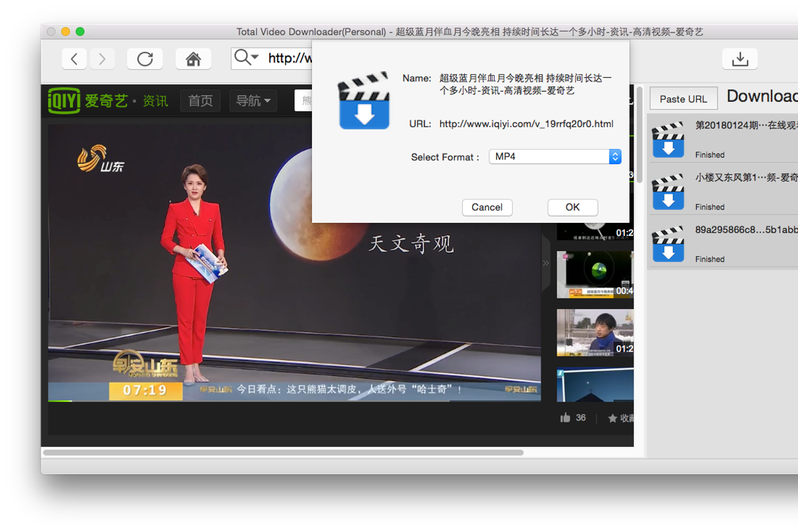Image resolution: width=798 pixels, height=532 pixels.
Task: Collapse the playlist sidebar arrow handle
Action: 546,263
